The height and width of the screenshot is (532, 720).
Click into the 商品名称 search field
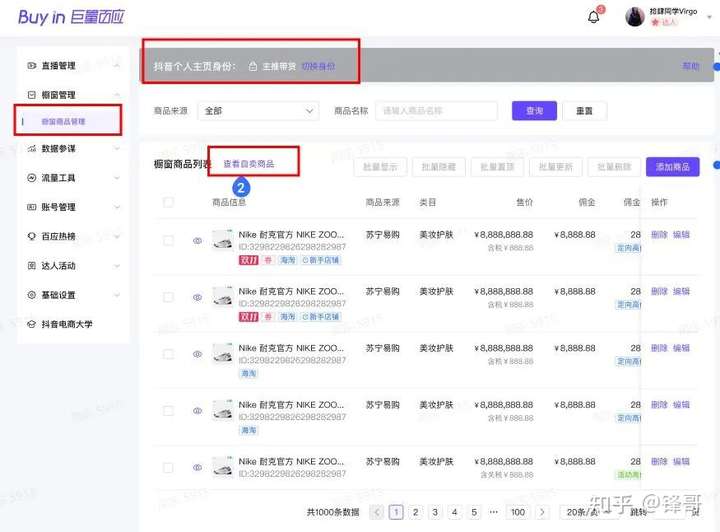click(x=436, y=111)
